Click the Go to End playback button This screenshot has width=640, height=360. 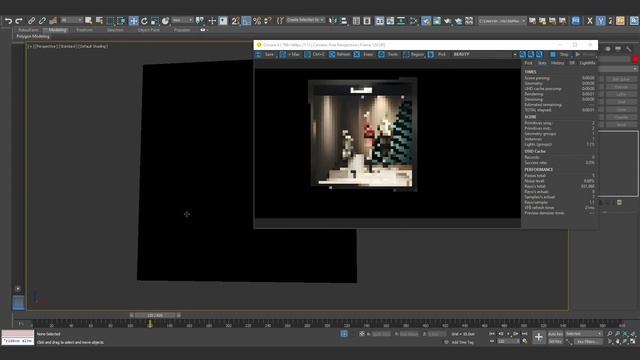(525, 334)
